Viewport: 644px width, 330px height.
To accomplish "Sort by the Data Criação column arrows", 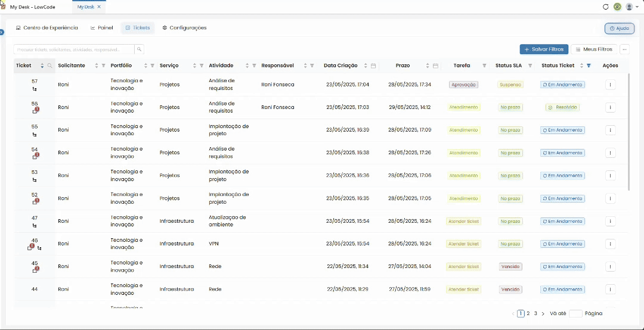I will (366, 66).
